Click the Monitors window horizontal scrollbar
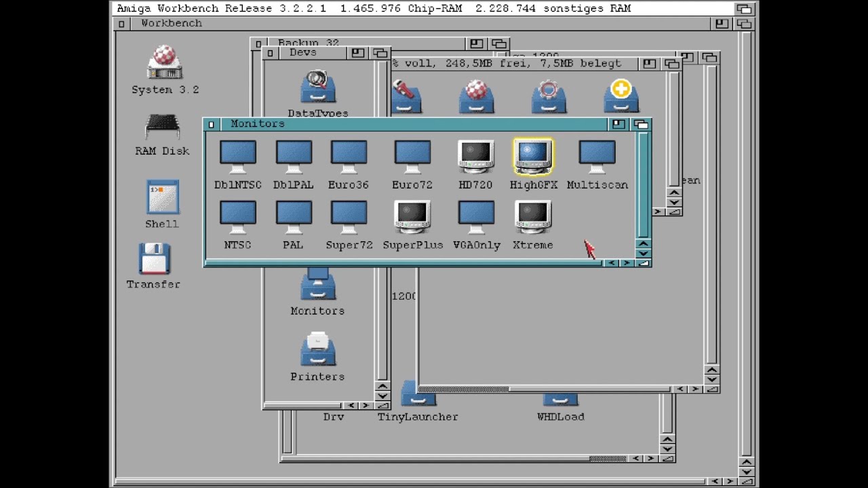Viewport: 868px width, 488px height. pos(404,263)
